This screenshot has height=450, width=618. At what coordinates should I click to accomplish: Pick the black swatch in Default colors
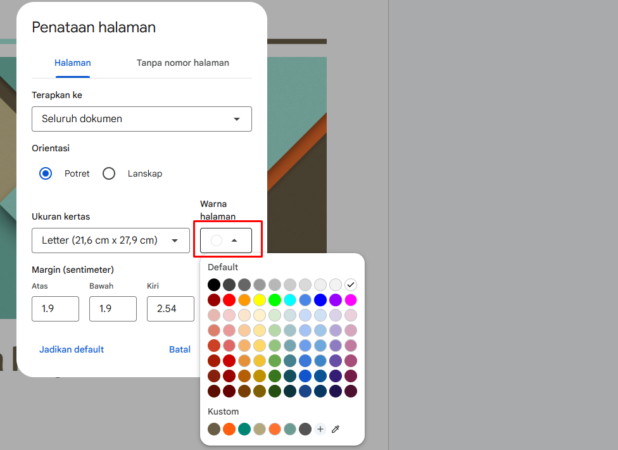[x=214, y=285]
